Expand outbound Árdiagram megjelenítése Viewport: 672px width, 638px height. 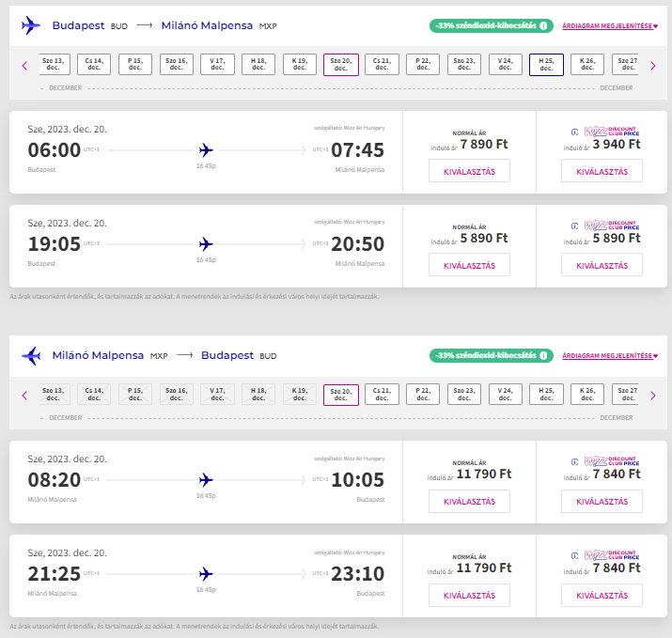coord(610,25)
